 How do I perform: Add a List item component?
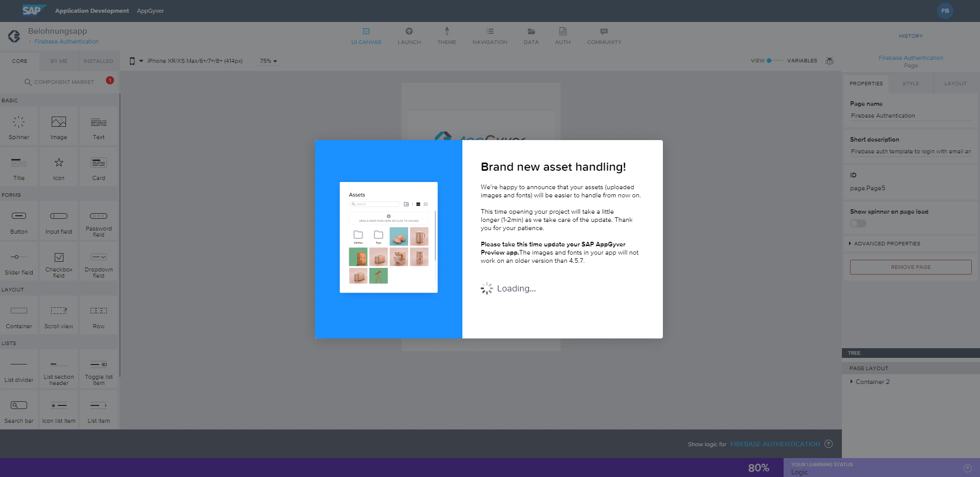tap(99, 411)
